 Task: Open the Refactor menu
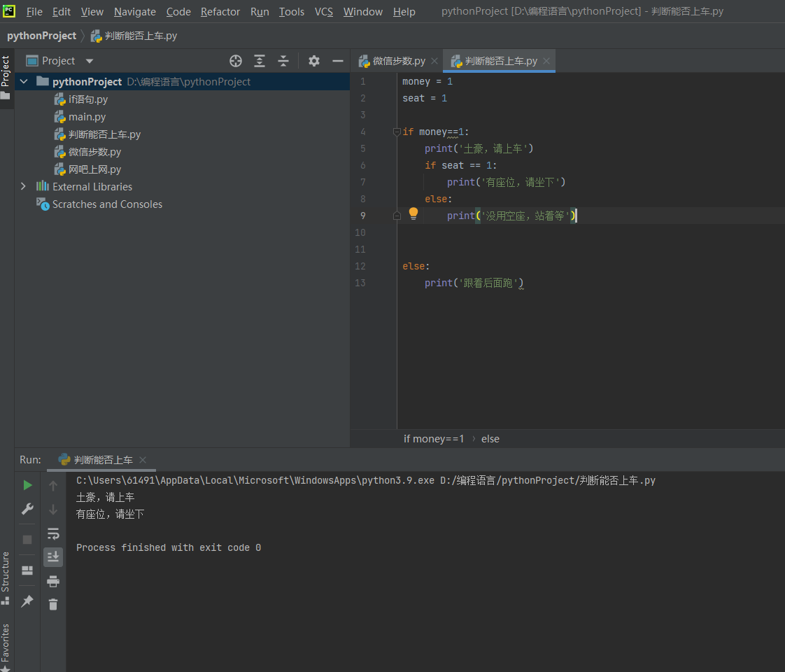pyautogui.click(x=220, y=11)
